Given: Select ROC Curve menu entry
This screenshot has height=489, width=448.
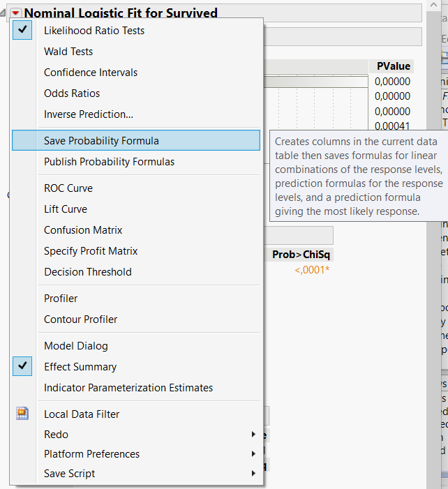Looking at the screenshot, I should [x=68, y=188].
